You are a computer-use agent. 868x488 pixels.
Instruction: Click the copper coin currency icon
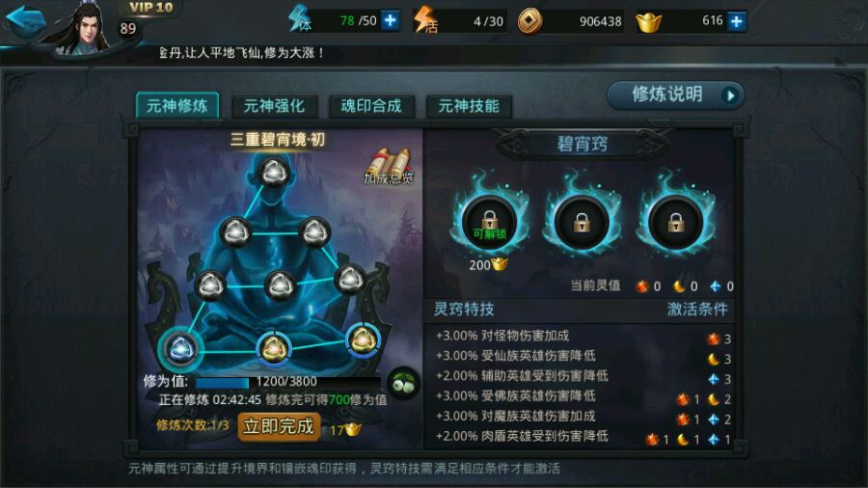click(x=529, y=21)
